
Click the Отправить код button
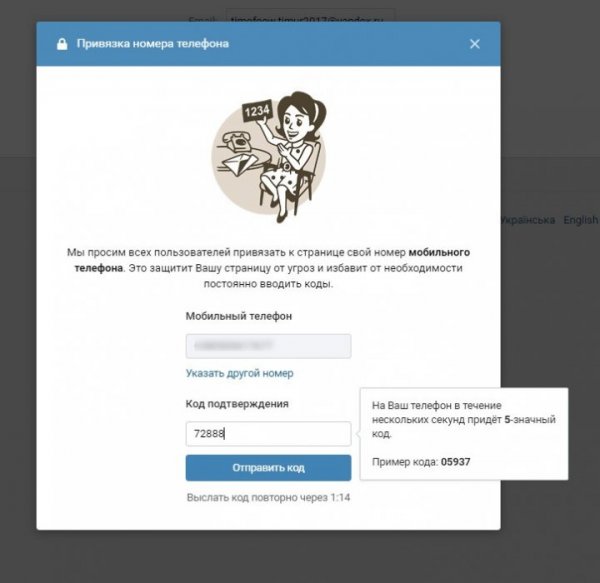tap(268, 467)
